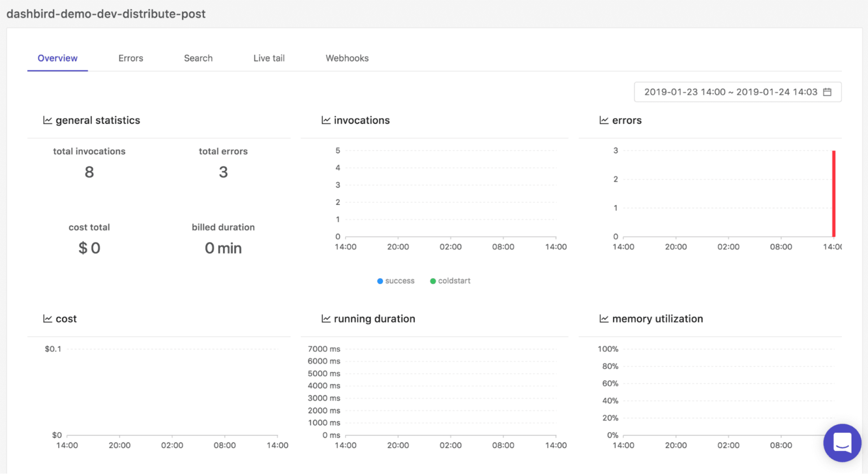This screenshot has height=474, width=868.
Task: Open the Live tail tab
Action: coord(269,58)
